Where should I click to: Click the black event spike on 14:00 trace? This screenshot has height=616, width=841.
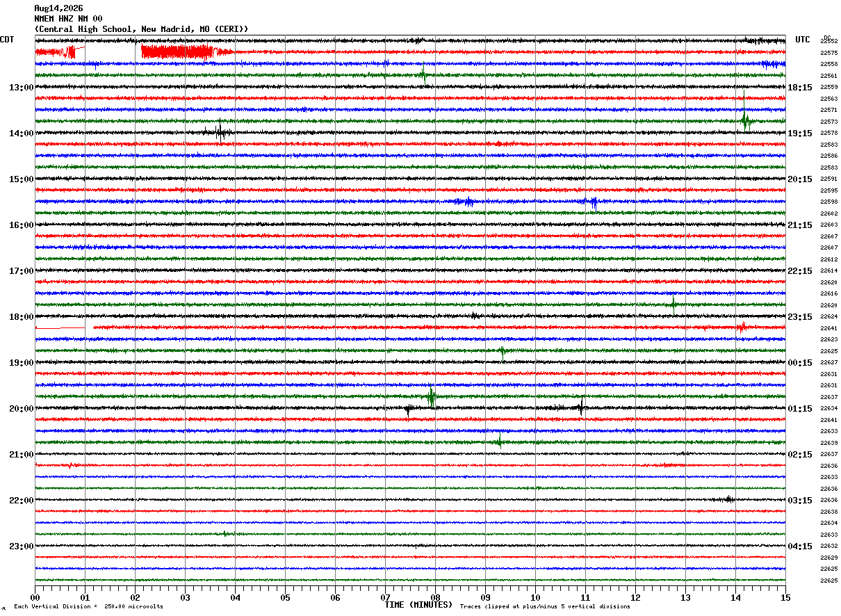click(220, 131)
